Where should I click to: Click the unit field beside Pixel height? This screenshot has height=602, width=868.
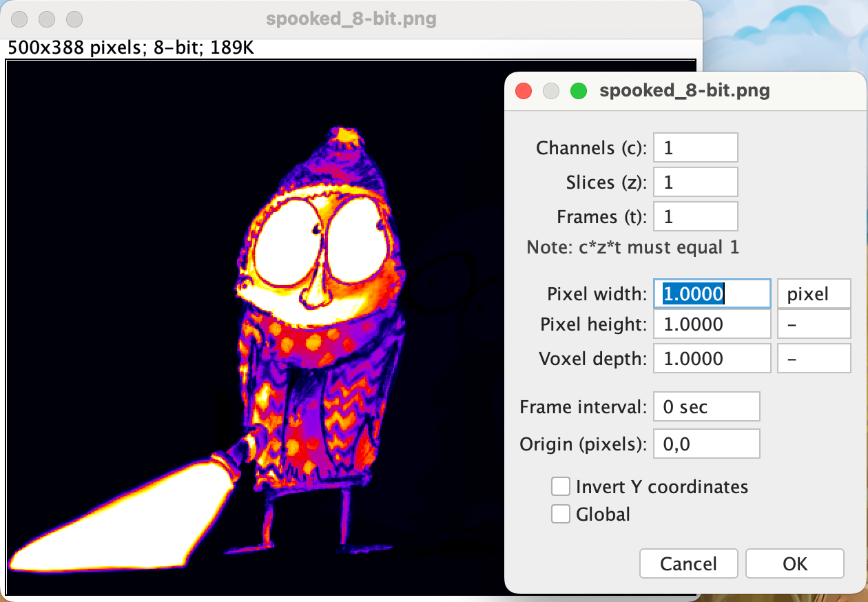814,324
